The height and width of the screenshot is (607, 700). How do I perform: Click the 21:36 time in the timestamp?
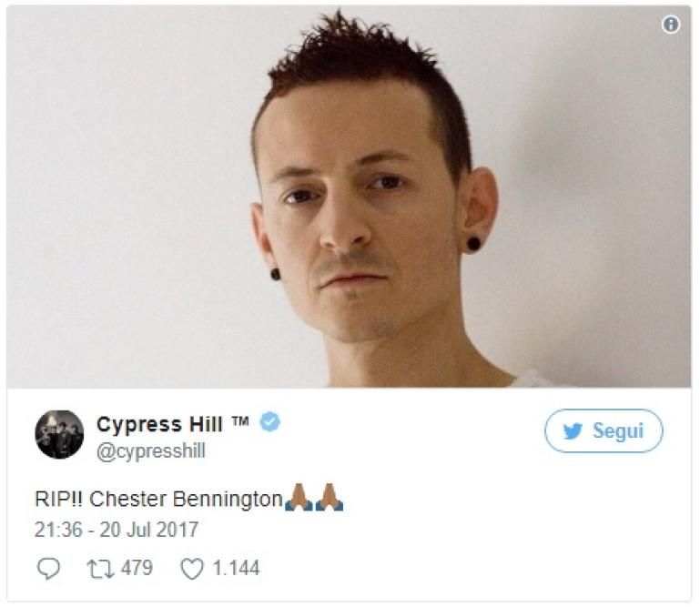coord(58,531)
